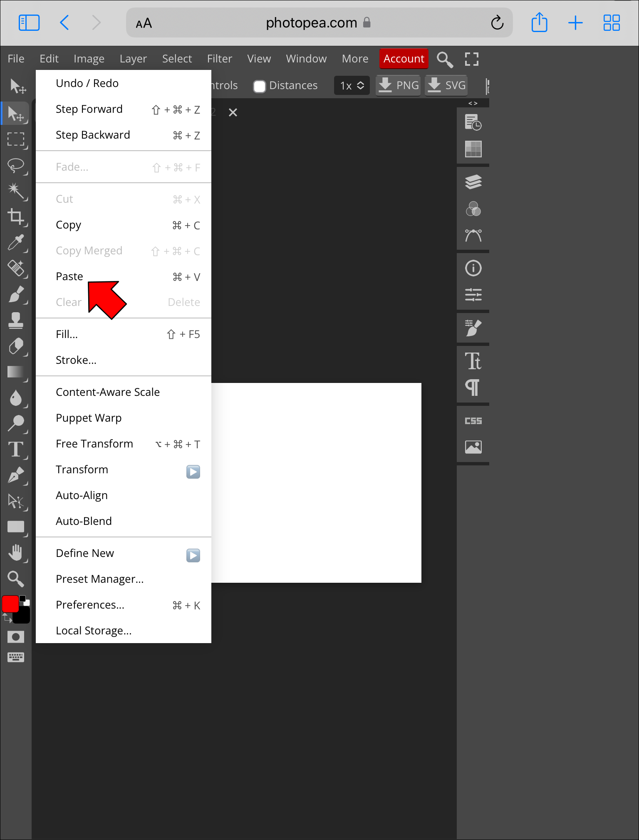Open the Paths panel icon
Image resolution: width=639 pixels, height=840 pixels.
[473, 236]
